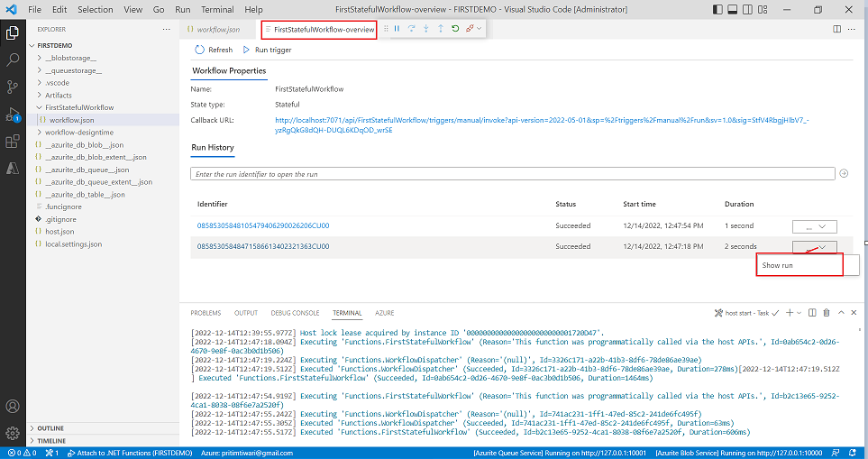Kill the terminal with trash icon
The image size is (868, 459).
[x=826, y=313]
